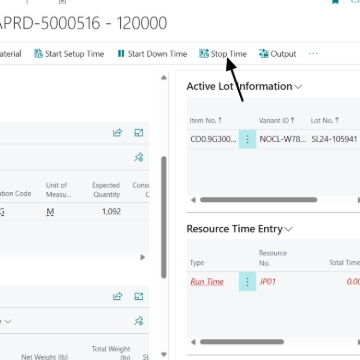Click the Stop Time action

point(223,54)
